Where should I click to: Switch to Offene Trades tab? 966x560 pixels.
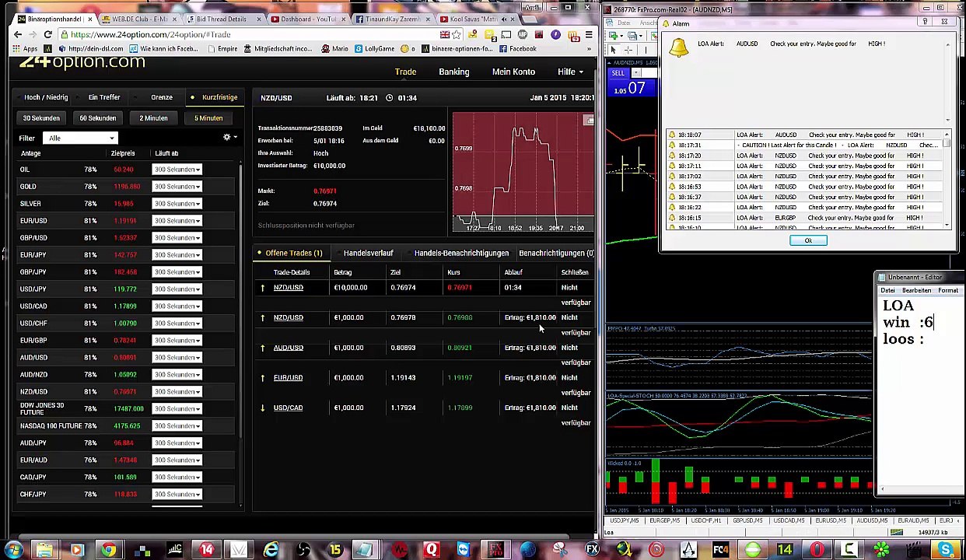tap(293, 253)
